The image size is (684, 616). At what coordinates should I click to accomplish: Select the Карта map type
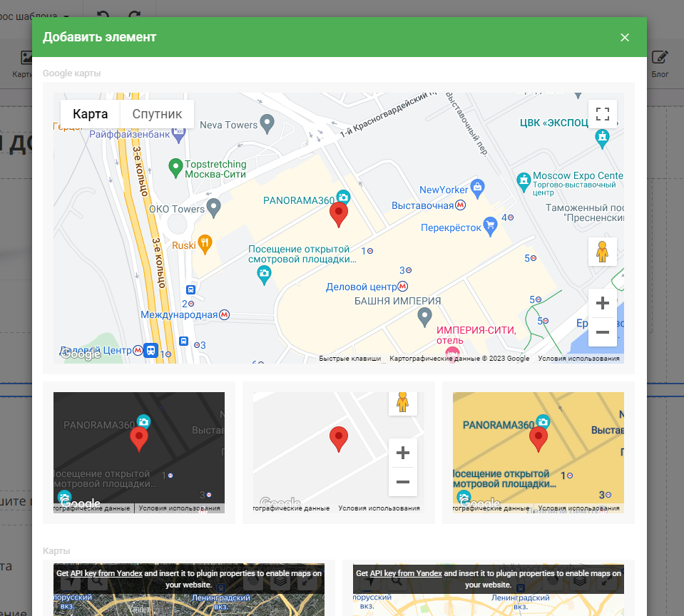click(91, 114)
